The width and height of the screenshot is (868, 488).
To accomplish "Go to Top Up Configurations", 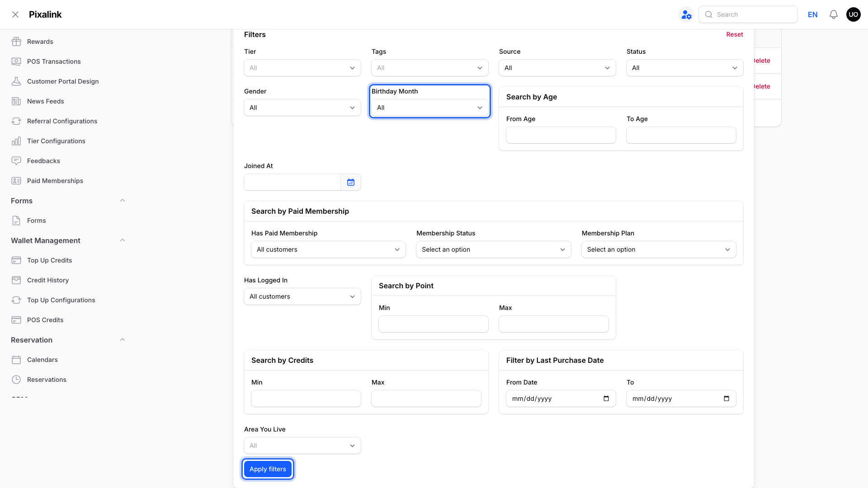I will coord(61,300).
